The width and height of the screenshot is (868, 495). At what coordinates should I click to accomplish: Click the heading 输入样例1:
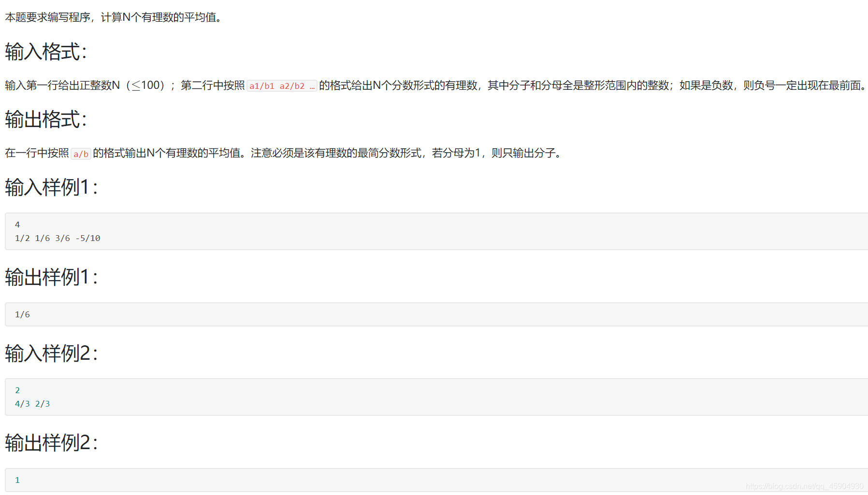point(51,187)
